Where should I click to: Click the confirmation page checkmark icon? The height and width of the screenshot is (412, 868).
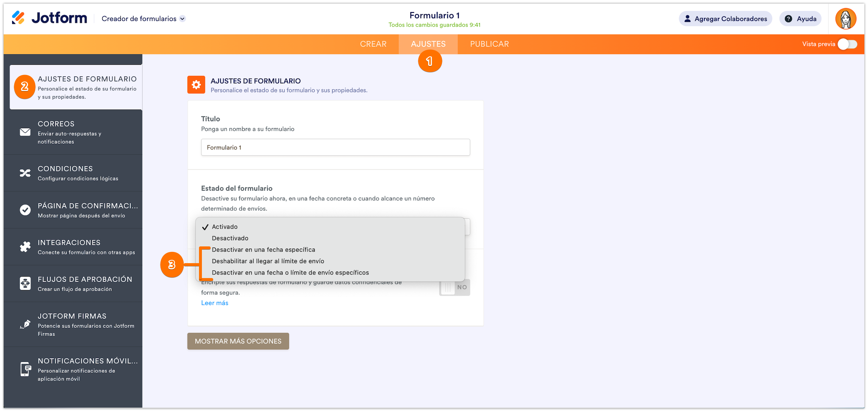point(25,210)
